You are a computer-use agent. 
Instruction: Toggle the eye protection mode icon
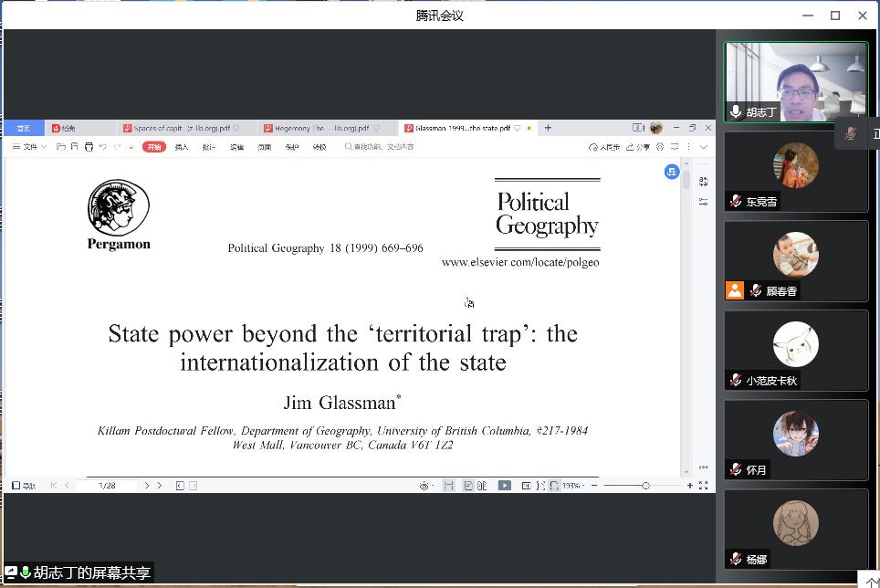424,486
